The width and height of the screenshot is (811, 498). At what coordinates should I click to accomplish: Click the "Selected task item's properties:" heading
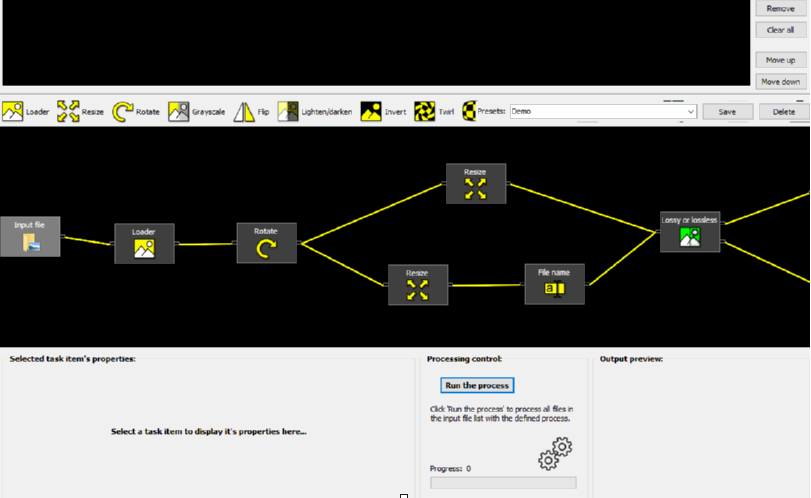pyautogui.click(x=72, y=359)
